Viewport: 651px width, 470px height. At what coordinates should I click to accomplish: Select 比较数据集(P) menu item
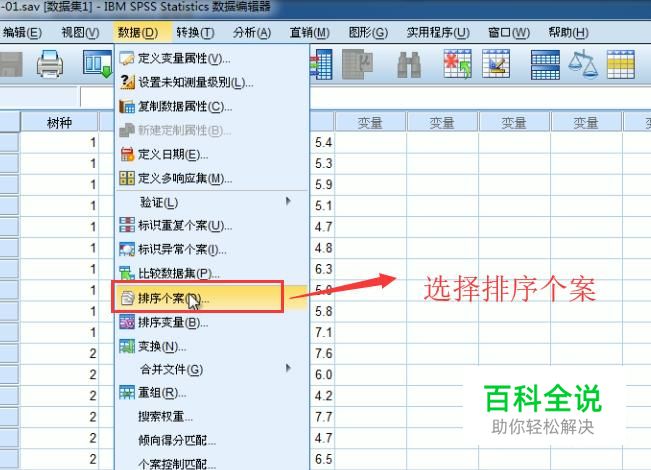[x=212, y=273]
